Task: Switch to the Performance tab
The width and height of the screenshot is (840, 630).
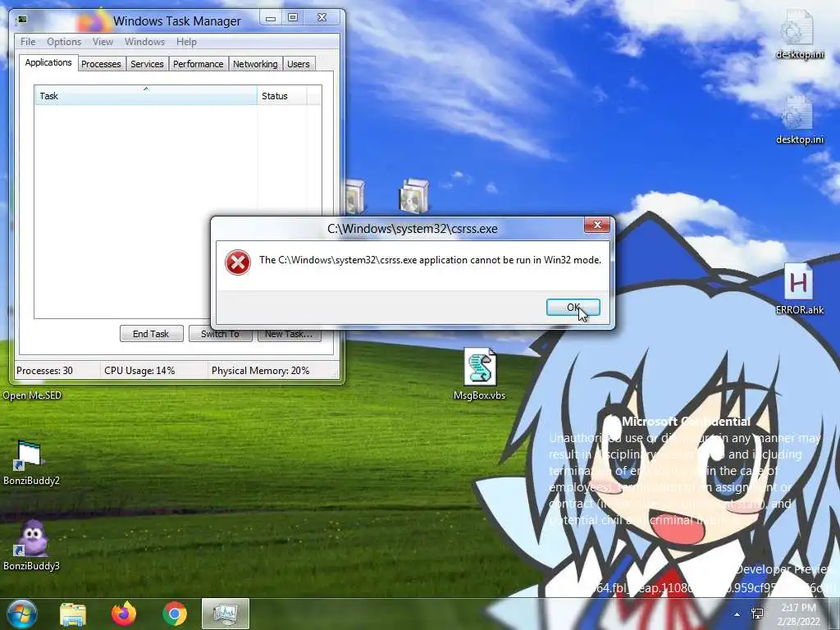Action: pos(199,64)
